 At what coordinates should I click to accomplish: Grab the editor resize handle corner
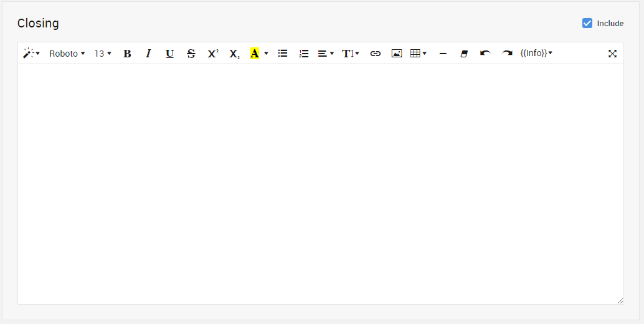[620, 301]
